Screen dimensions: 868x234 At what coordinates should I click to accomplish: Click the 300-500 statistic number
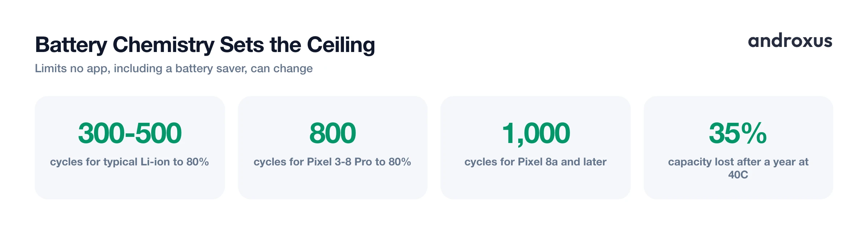130,133
